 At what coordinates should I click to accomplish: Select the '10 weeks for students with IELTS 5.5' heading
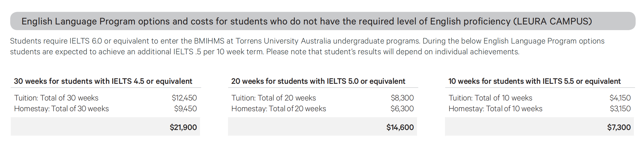coord(534,81)
